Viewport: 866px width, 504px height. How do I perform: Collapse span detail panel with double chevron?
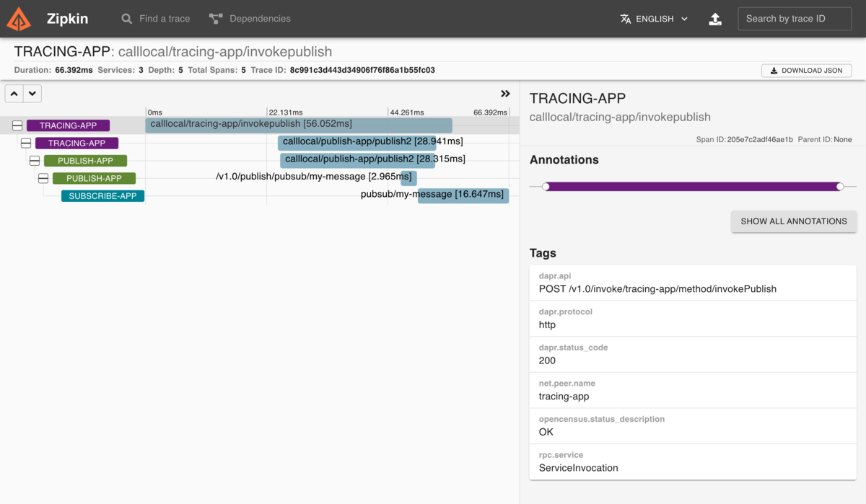tap(505, 94)
